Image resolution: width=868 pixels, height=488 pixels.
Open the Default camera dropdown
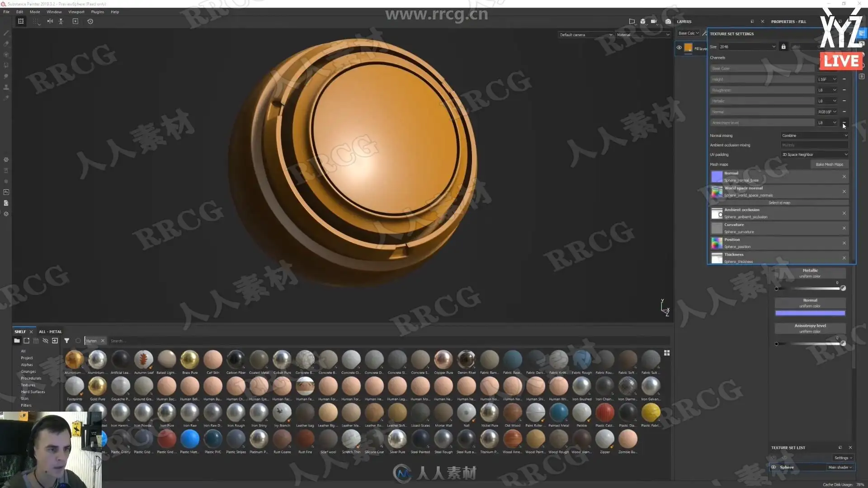click(x=585, y=35)
